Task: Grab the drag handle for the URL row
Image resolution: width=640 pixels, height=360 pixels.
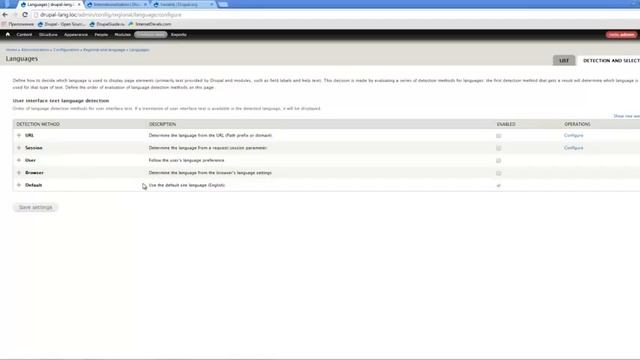Action: 19,135
